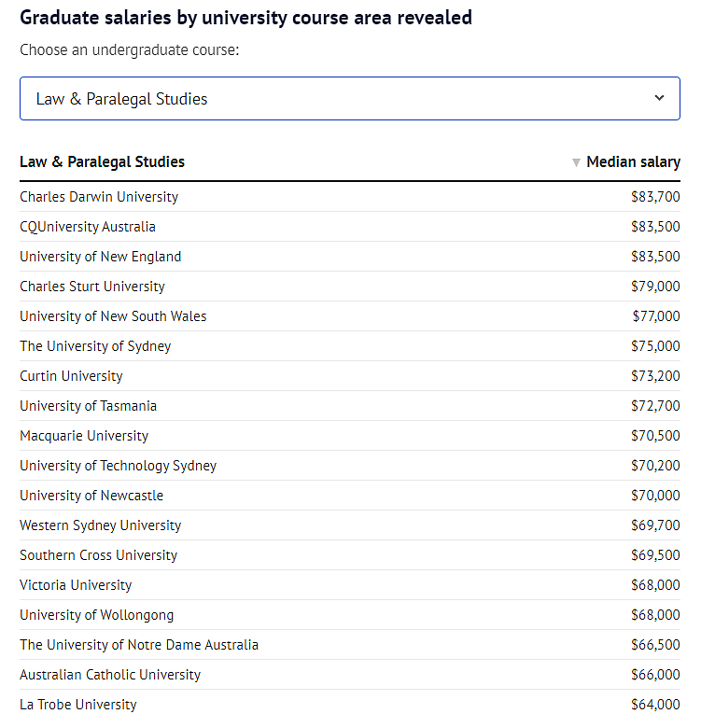This screenshot has width=701, height=728.
Task: Sort by Law & Paralegal Studies column header
Action: click(102, 161)
